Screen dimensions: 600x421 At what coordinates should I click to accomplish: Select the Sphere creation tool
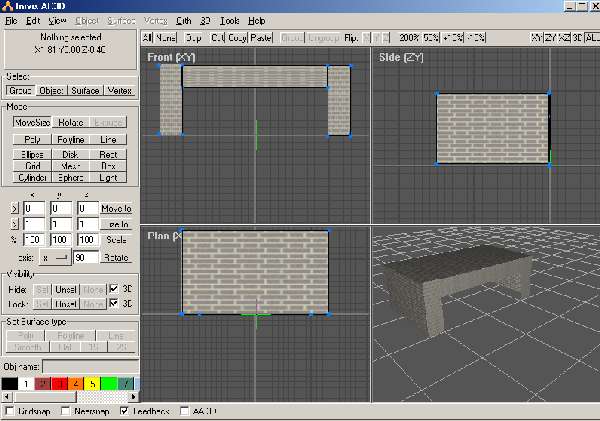coord(71,177)
